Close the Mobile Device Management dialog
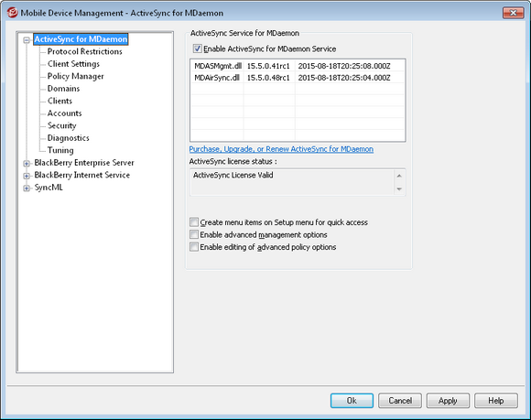531x420 pixels. [513, 13]
